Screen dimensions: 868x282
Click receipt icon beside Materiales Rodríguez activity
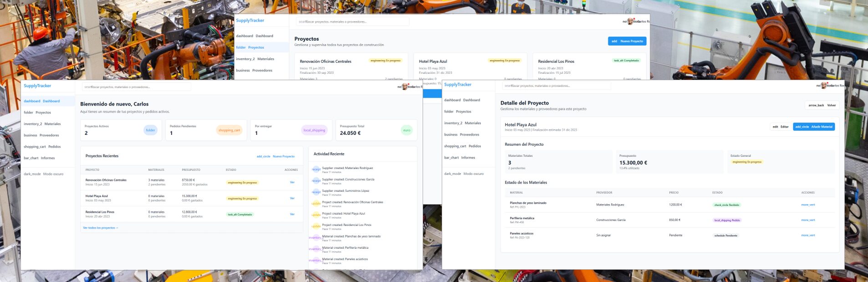316,169
